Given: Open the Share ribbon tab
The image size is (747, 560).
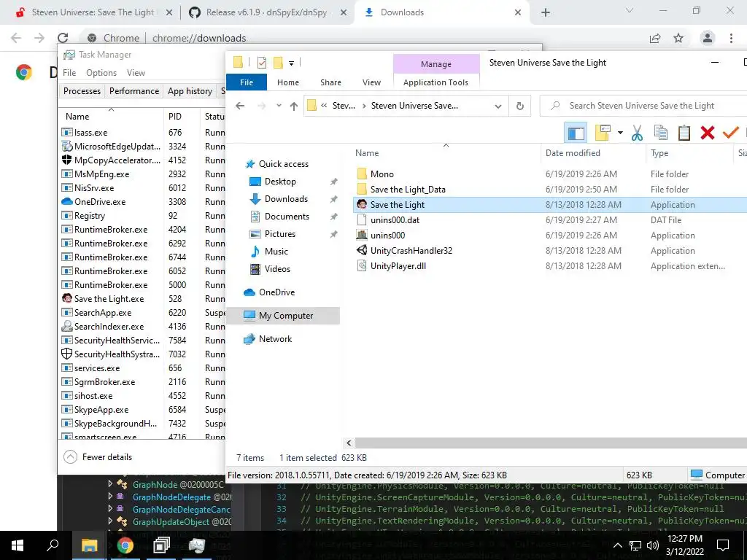Looking at the screenshot, I should pos(330,82).
